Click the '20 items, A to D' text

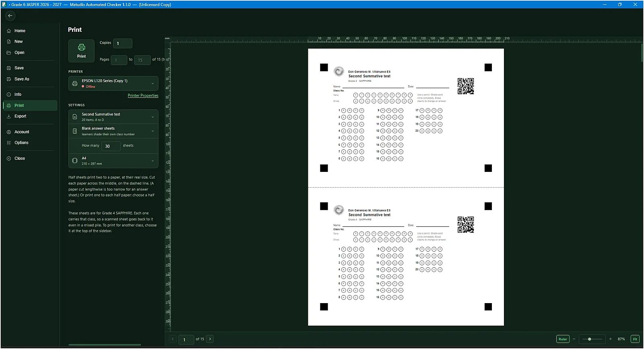(x=93, y=120)
